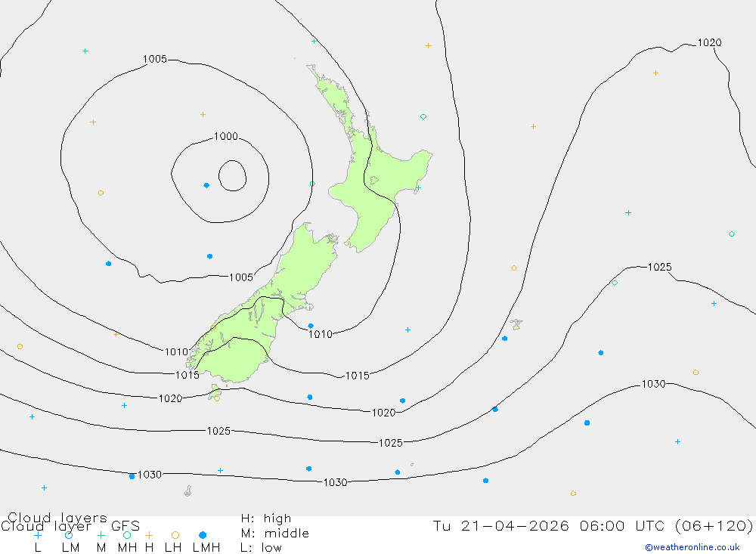
Task: Click the 1020 label in the upper right
Action: pos(709,42)
